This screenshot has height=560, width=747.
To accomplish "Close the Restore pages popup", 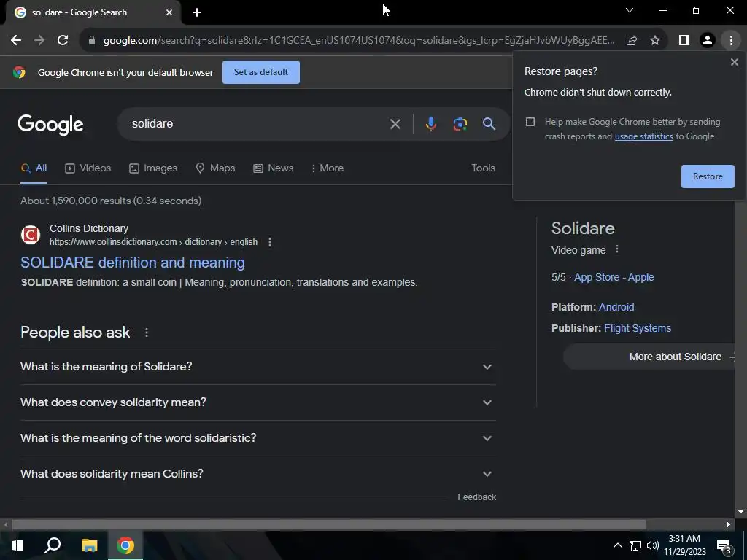I will pos(734,62).
